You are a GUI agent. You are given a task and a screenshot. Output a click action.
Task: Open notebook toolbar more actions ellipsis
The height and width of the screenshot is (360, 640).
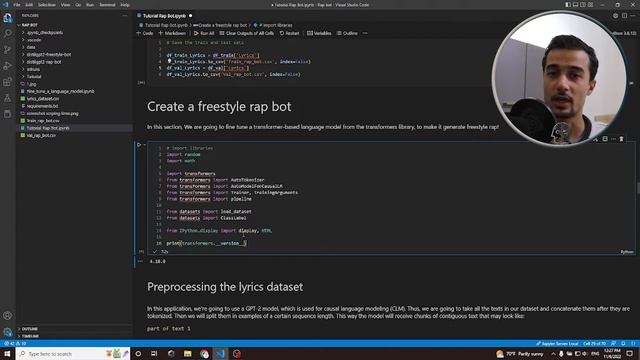[x=365, y=33]
